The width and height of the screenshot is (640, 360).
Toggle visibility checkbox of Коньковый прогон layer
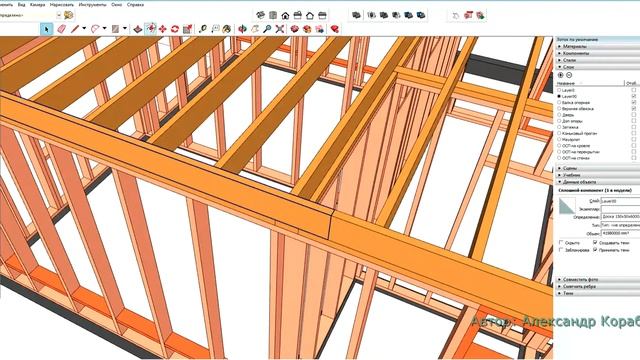tap(633, 133)
